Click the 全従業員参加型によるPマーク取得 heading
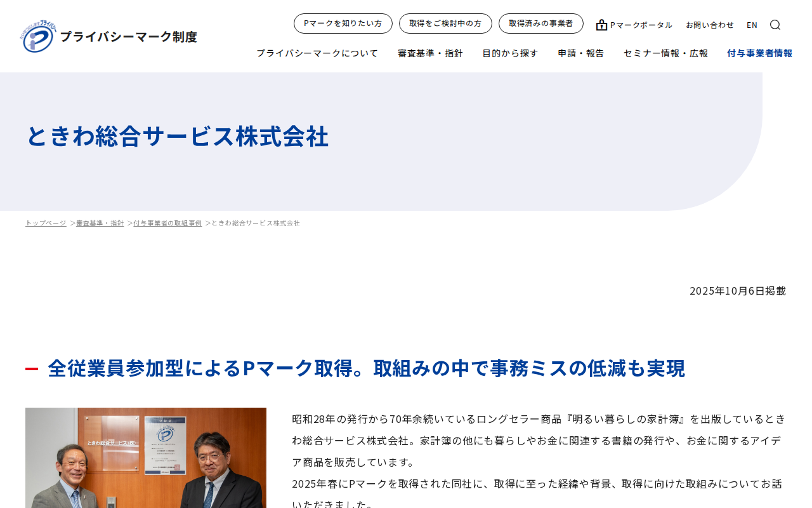812x508 pixels. coord(367,368)
